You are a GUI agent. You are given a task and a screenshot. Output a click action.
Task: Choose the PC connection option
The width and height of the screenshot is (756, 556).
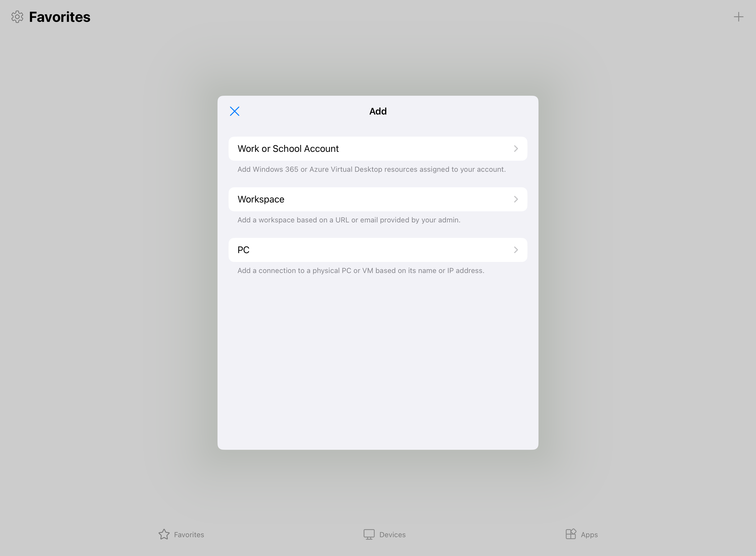click(x=378, y=250)
